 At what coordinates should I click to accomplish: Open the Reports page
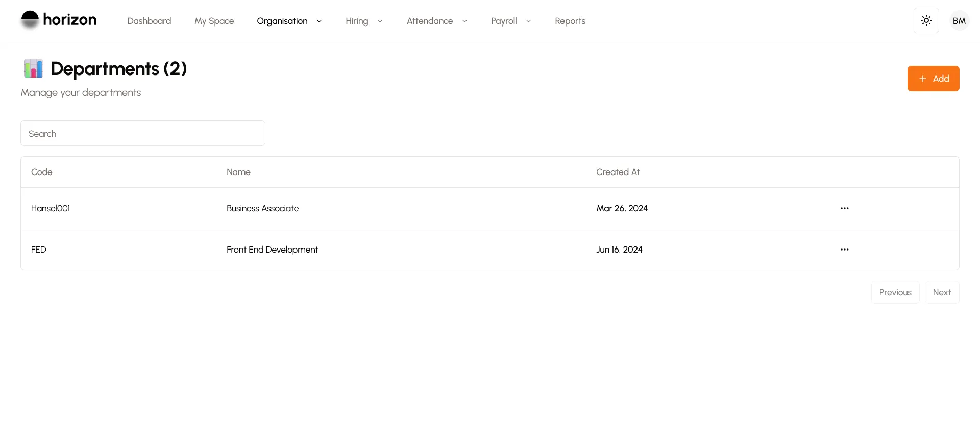pyautogui.click(x=570, y=21)
